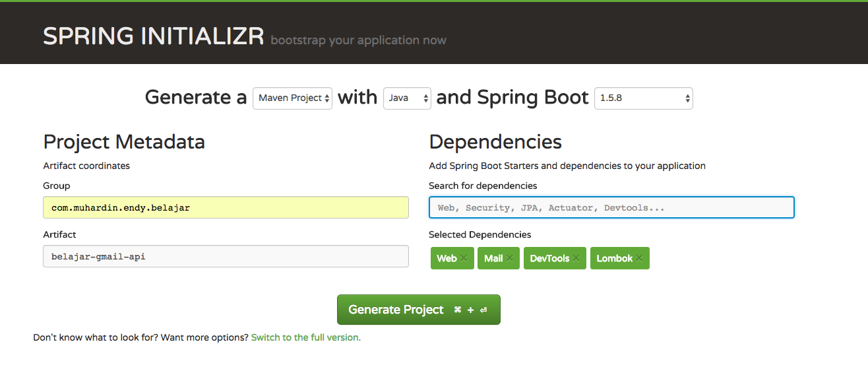This screenshot has width=868, height=377.
Task: Select the Mail dependency tag label
Action: point(493,258)
